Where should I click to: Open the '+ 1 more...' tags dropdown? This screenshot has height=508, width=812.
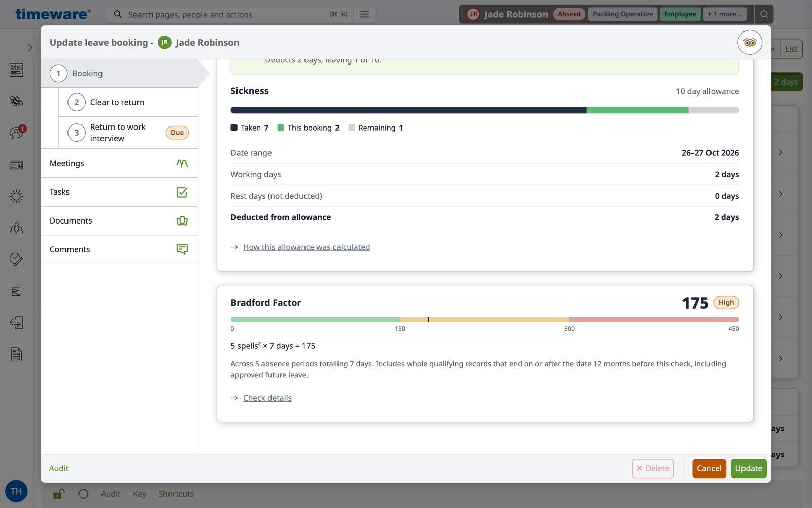(x=725, y=14)
